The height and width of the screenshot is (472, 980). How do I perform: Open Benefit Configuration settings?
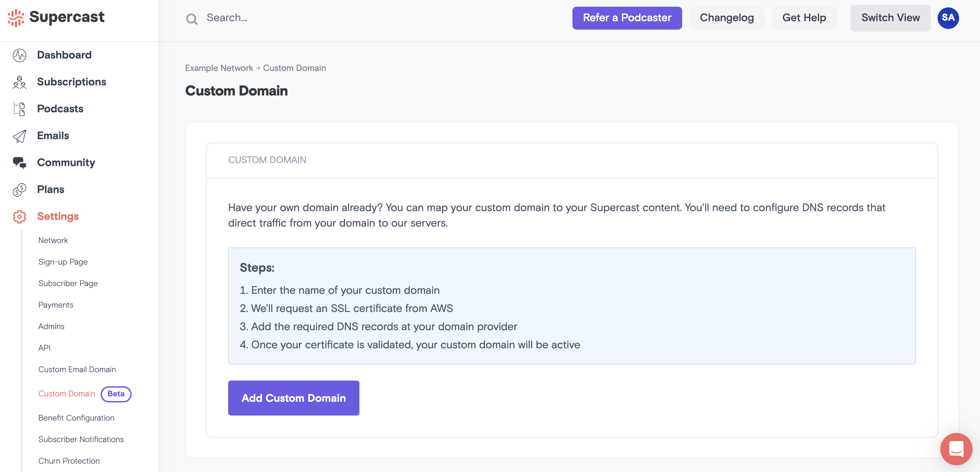[76, 418]
